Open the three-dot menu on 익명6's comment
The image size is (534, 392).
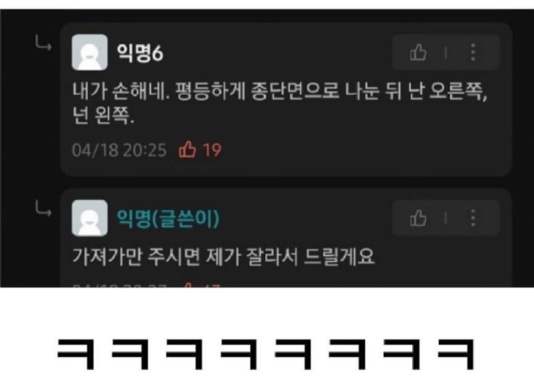pos(473,53)
